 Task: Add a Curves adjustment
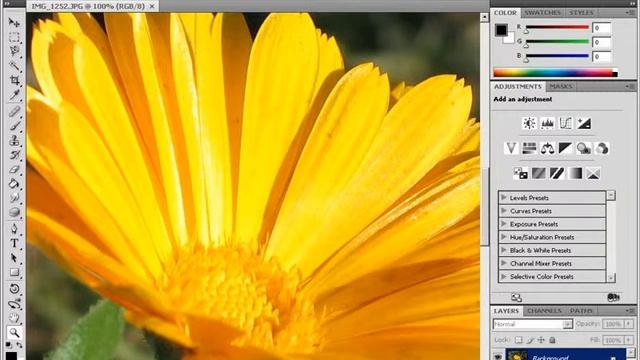(566, 123)
